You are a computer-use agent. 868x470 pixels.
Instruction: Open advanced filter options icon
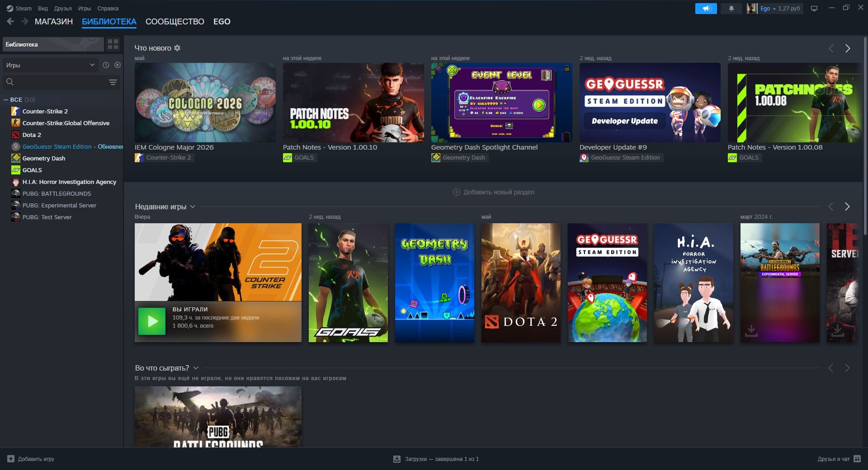(x=113, y=82)
